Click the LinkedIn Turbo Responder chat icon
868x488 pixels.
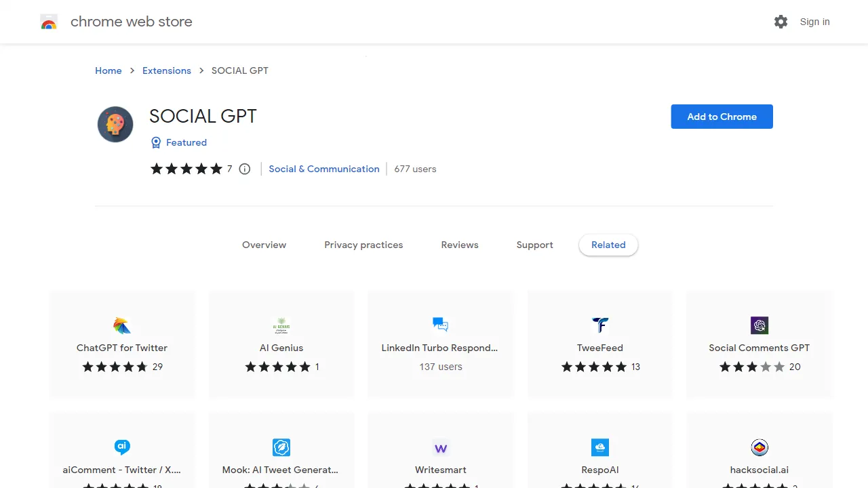[441, 325]
